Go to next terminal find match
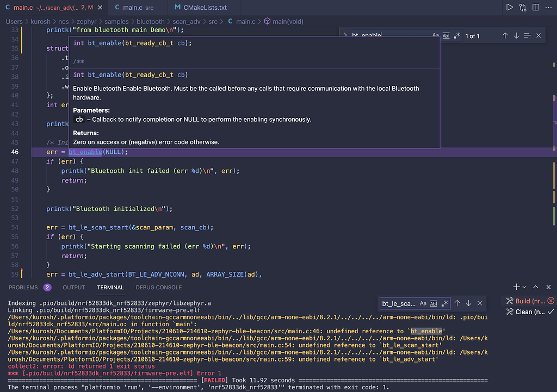Viewport: 557px width, 392px height. click(x=468, y=303)
